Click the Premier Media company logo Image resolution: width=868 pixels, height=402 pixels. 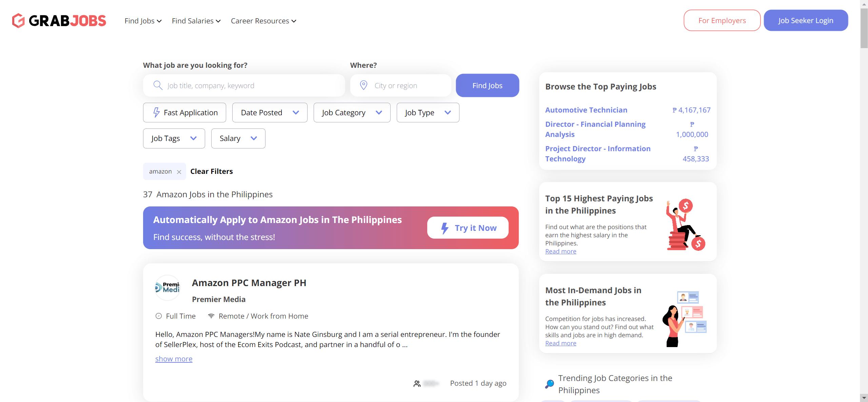tap(167, 288)
